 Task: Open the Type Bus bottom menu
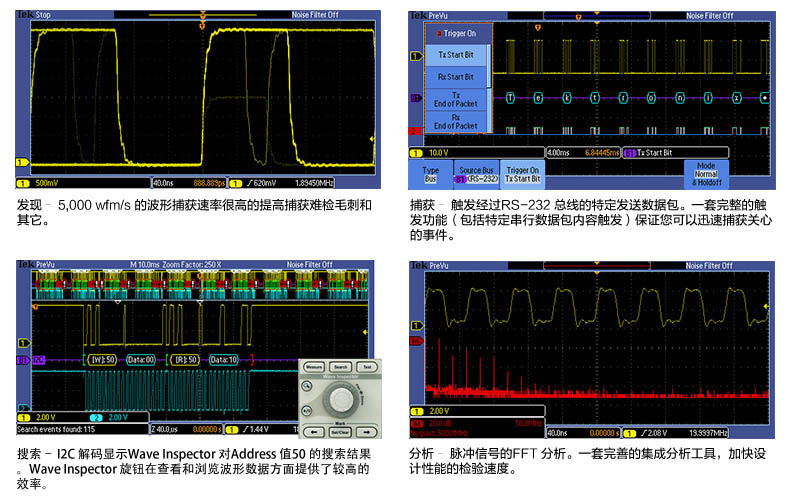[431, 174]
